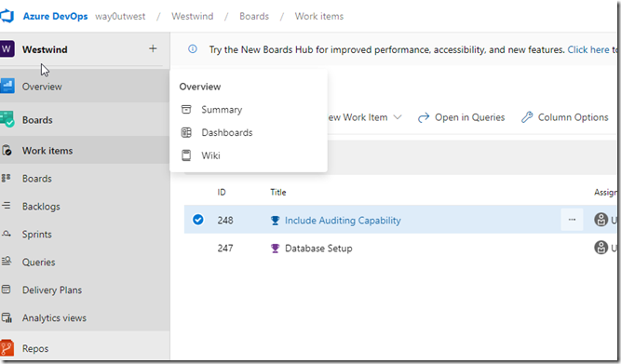The height and width of the screenshot is (364, 621).
Task: Click the Boards hub icon with checkmark
Action: coord(7,119)
